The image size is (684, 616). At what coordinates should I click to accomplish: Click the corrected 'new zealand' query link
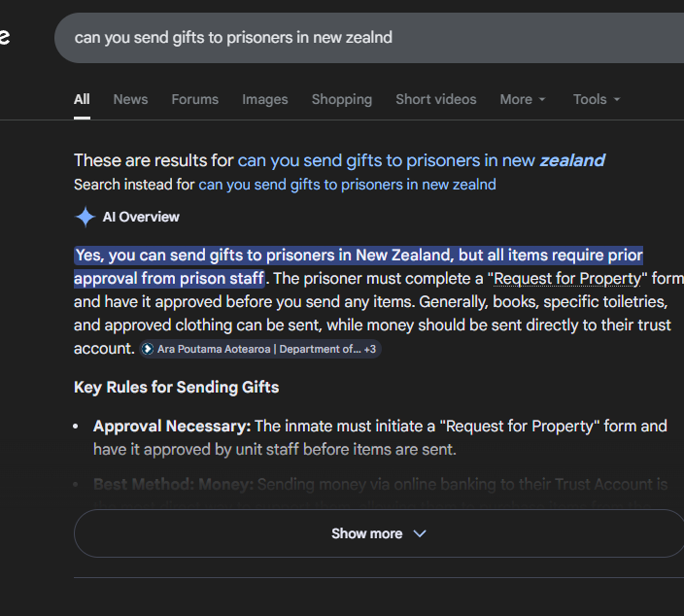[x=421, y=160]
